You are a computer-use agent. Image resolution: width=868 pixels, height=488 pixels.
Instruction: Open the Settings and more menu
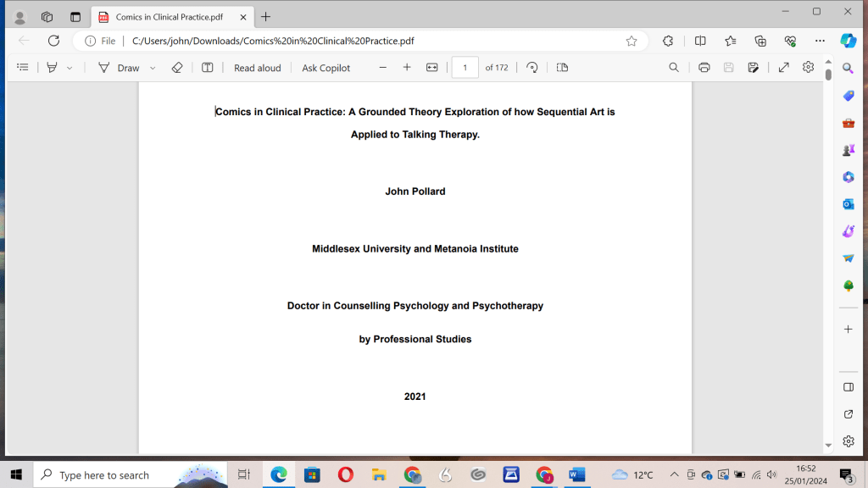[x=820, y=40]
